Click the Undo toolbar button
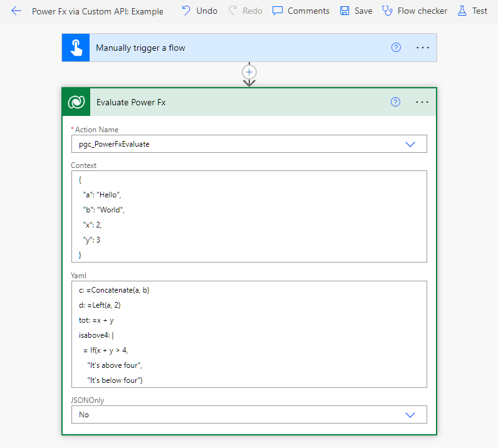 pos(200,11)
